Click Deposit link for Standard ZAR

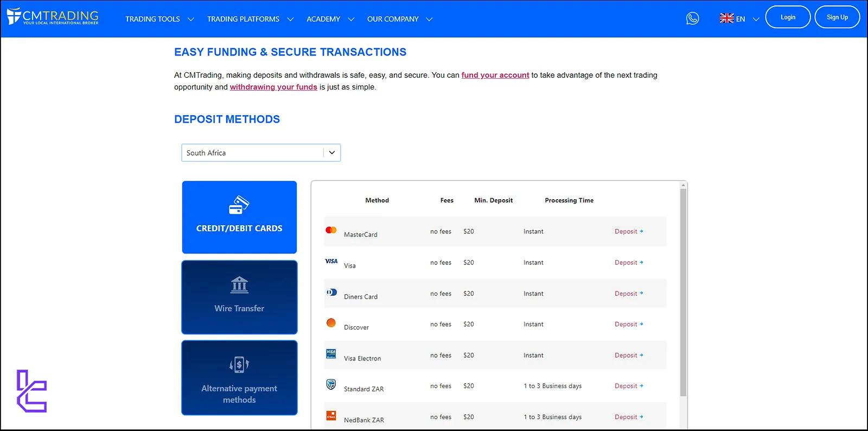pos(629,386)
